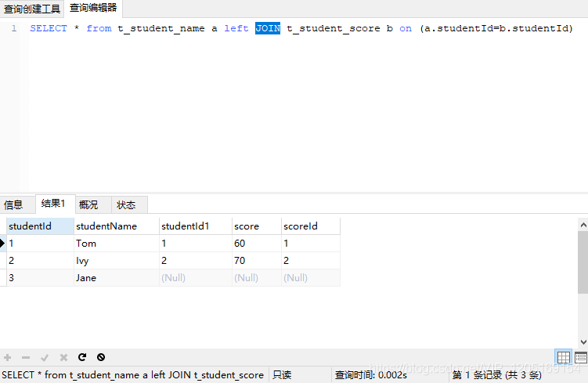Click the delete record minus icon

coord(26,357)
